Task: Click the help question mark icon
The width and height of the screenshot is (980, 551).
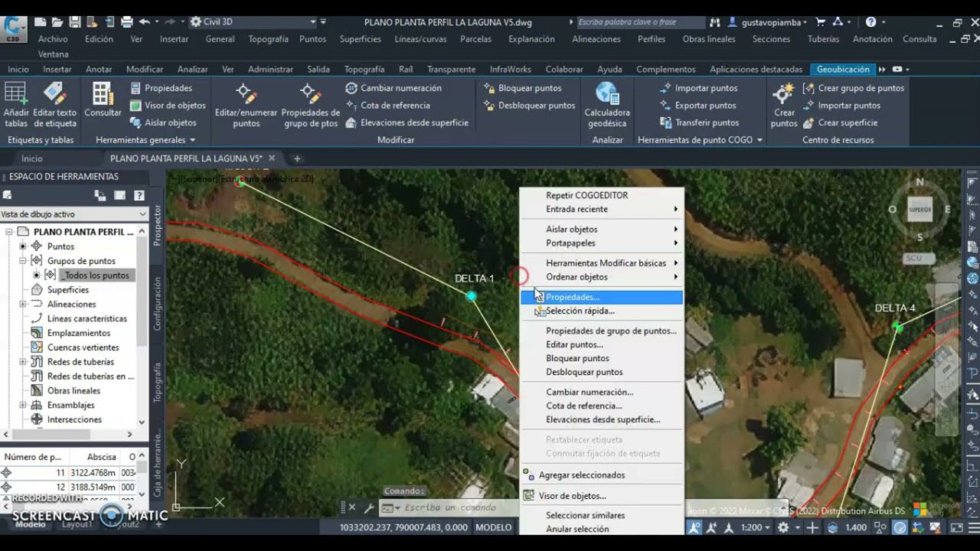Action: (871, 22)
